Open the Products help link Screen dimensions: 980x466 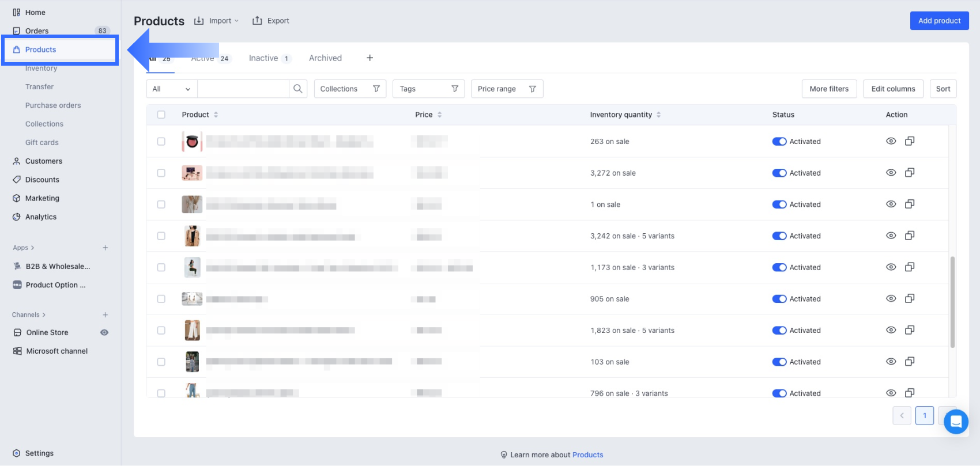click(587, 454)
